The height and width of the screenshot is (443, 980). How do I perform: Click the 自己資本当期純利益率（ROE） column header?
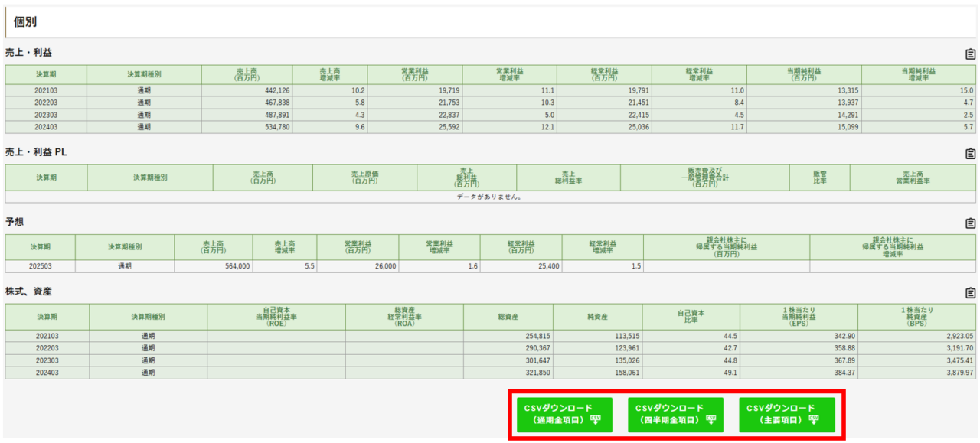pos(276,317)
